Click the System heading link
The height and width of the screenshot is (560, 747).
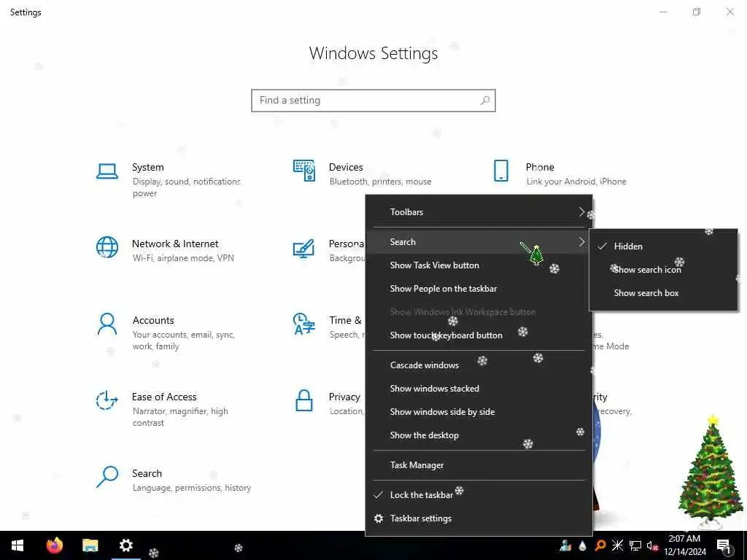pyautogui.click(x=147, y=167)
